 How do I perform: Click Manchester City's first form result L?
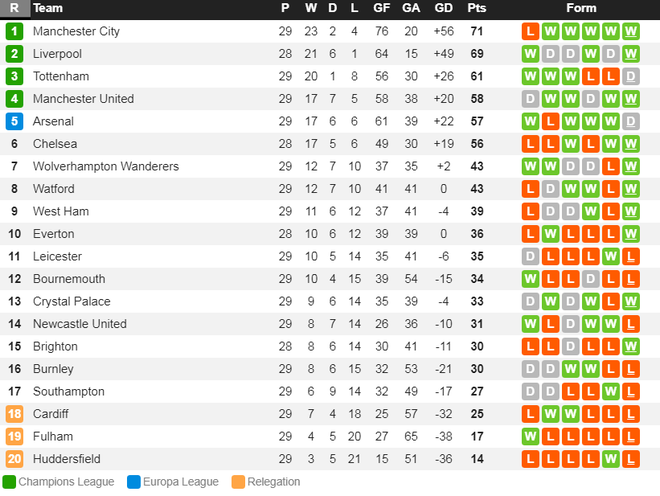(x=530, y=31)
